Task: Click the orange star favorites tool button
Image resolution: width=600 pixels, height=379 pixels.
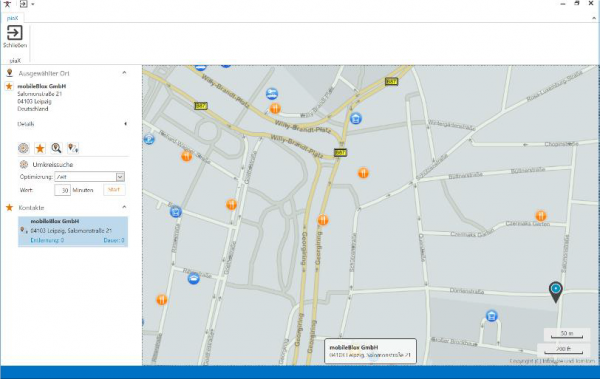Action: pyautogui.click(x=40, y=148)
